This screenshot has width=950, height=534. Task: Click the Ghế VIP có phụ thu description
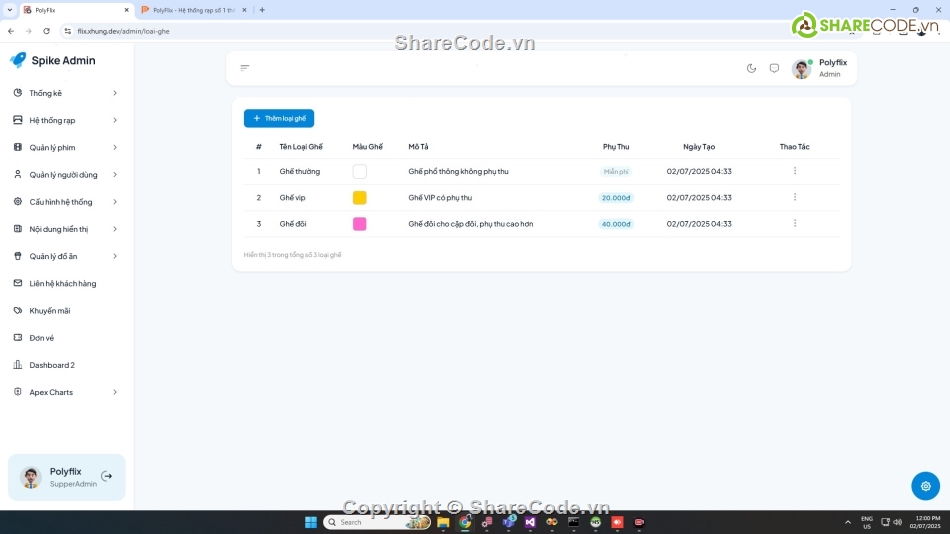(x=440, y=198)
